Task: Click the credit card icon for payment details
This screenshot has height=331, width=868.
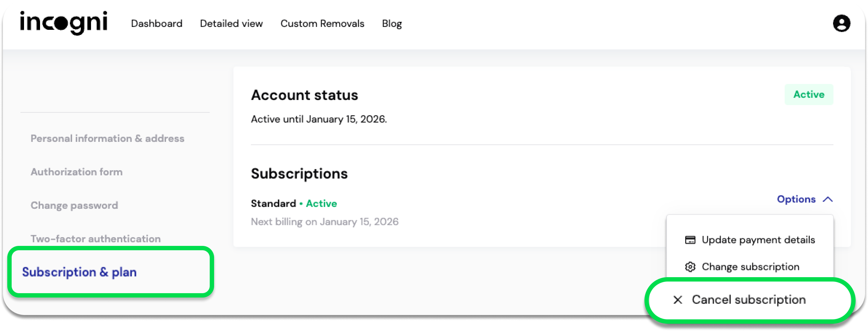Action: pyautogui.click(x=690, y=240)
